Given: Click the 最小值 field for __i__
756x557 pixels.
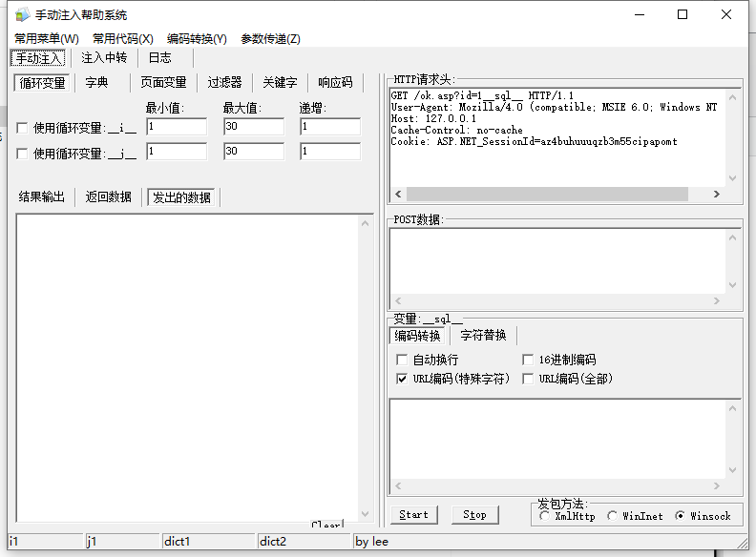Looking at the screenshot, I should (x=177, y=127).
